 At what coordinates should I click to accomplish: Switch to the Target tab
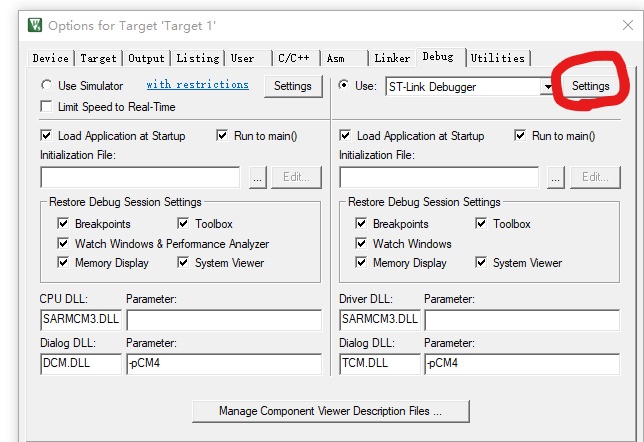tap(98, 58)
